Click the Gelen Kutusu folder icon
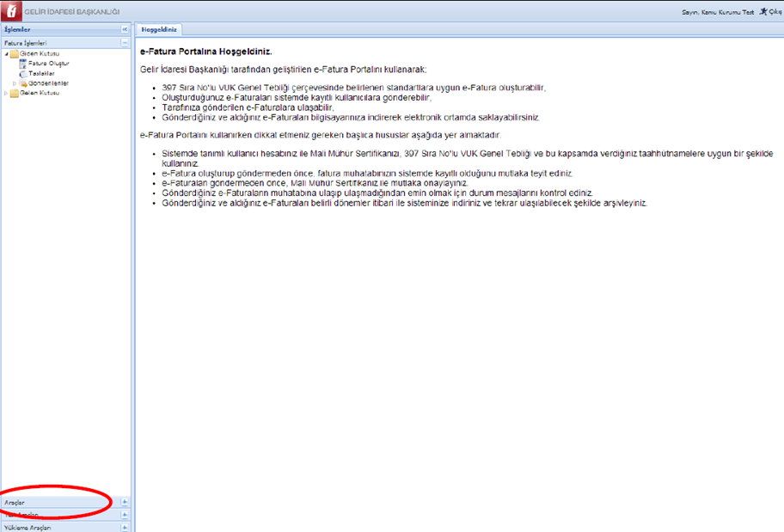This screenshot has height=532, width=784. click(x=15, y=93)
